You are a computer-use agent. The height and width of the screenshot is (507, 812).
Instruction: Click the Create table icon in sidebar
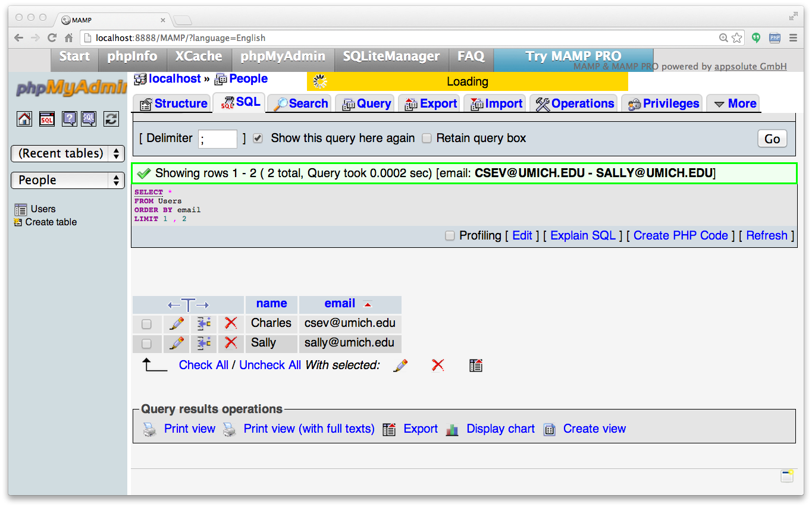pos(18,222)
